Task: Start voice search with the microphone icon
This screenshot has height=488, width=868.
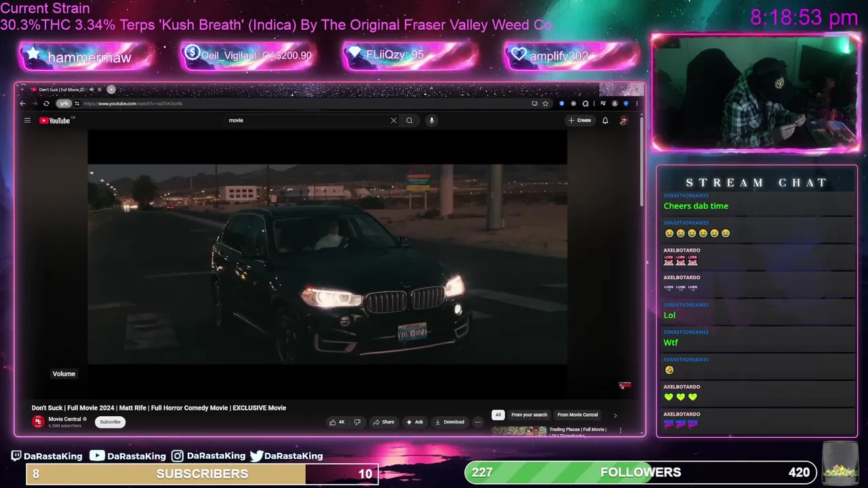Action: click(431, 121)
